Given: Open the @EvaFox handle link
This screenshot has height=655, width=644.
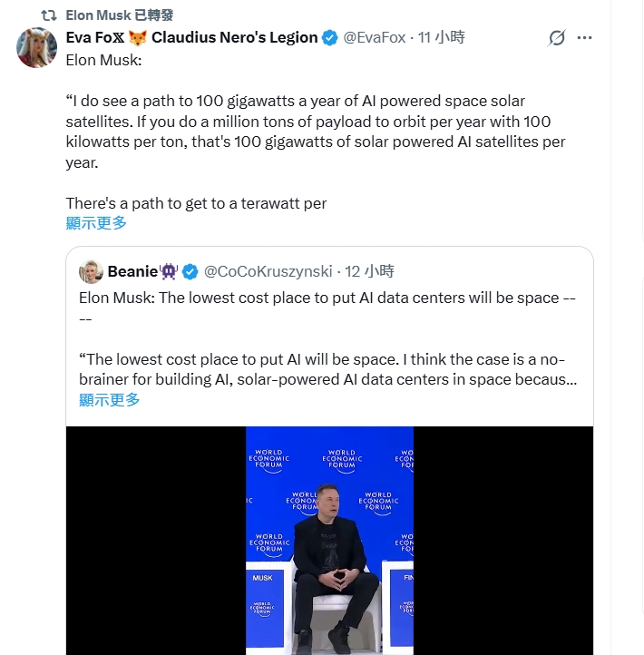Looking at the screenshot, I should tap(374, 38).
